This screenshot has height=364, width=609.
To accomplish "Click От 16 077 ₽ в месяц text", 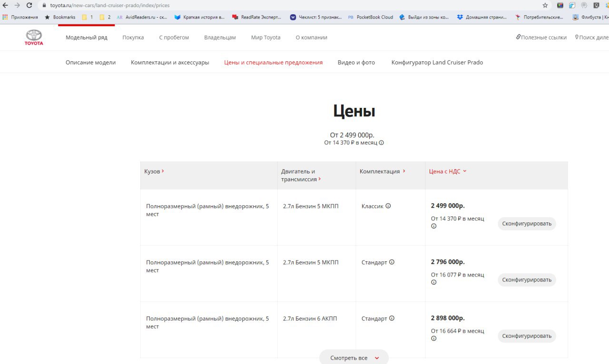I will [x=457, y=275].
